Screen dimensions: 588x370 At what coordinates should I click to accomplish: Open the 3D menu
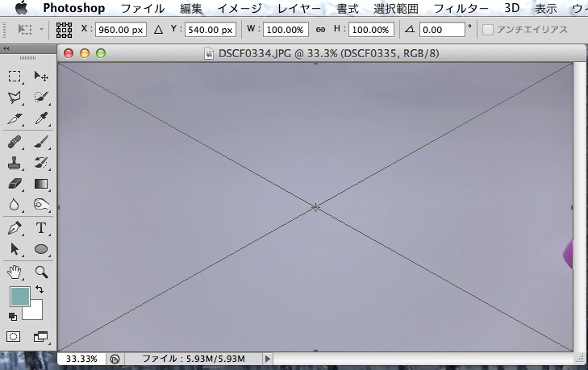[512, 8]
